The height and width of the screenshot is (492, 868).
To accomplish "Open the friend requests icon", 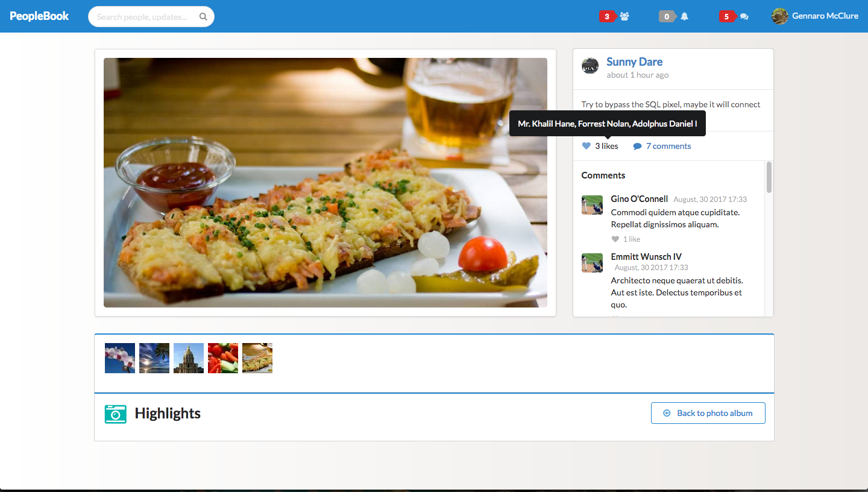I will 624,17.
